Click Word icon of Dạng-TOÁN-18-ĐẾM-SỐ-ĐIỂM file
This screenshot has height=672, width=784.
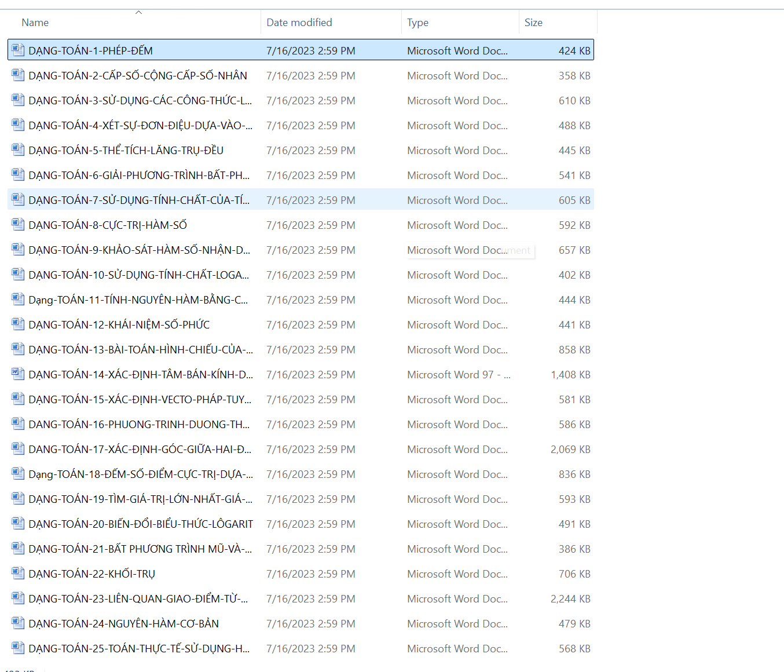[18, 473]
